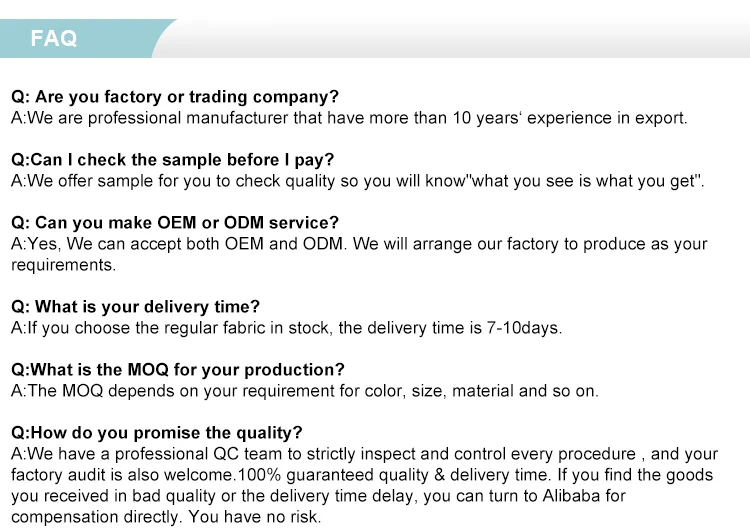Click the answer "The MOQ depends on your requirement"
750x532 pixels.
(x=304, y=391)
